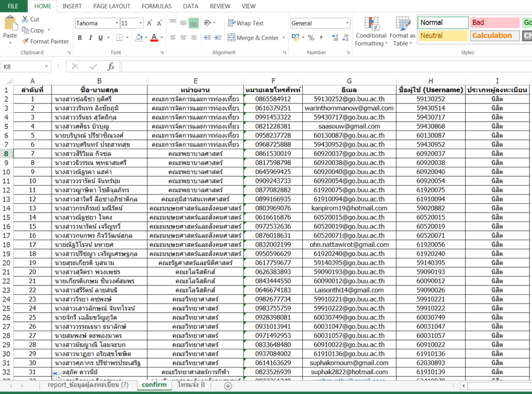
Task: Open the Conditional Formatting menu
Action: (371, 32)
